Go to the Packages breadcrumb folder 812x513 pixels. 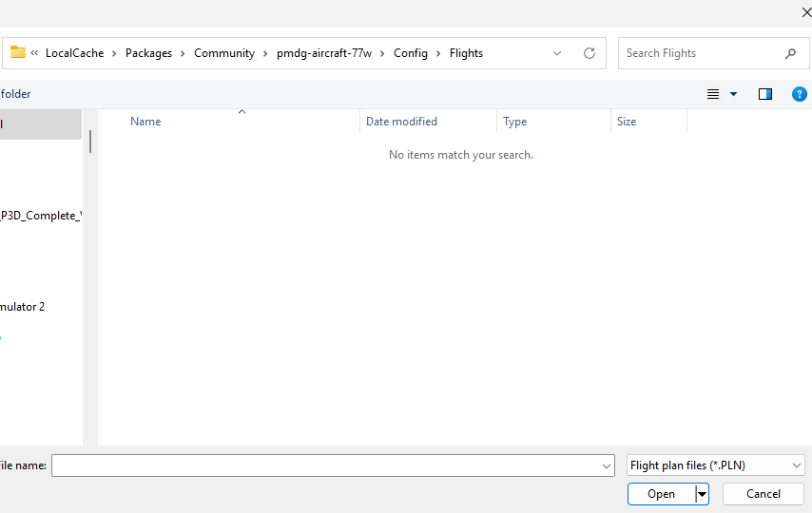(x=148, y=53)
